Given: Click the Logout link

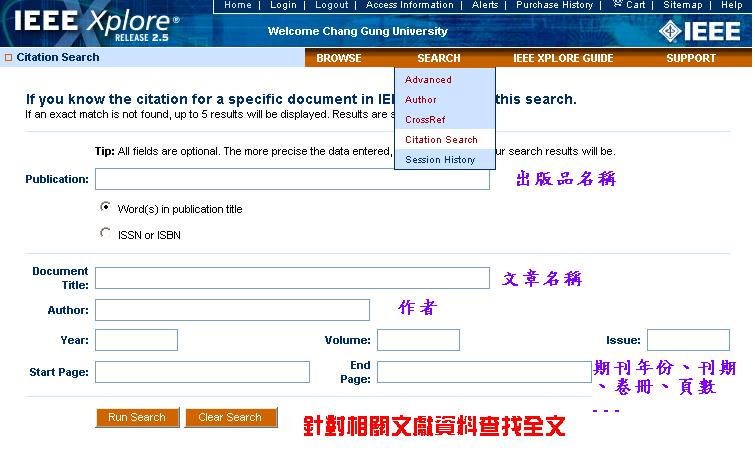Looking at the screenshot, I should pos(331,5).
